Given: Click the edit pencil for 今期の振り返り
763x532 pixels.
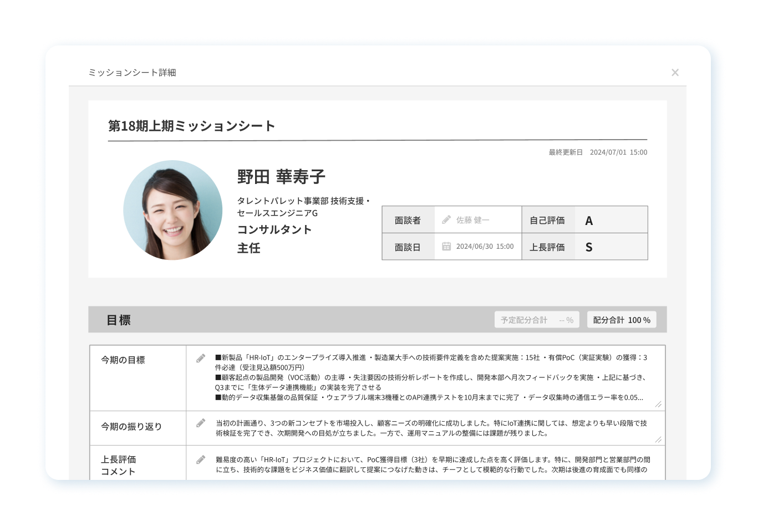Looking at the screenshot, I should 201,423.
